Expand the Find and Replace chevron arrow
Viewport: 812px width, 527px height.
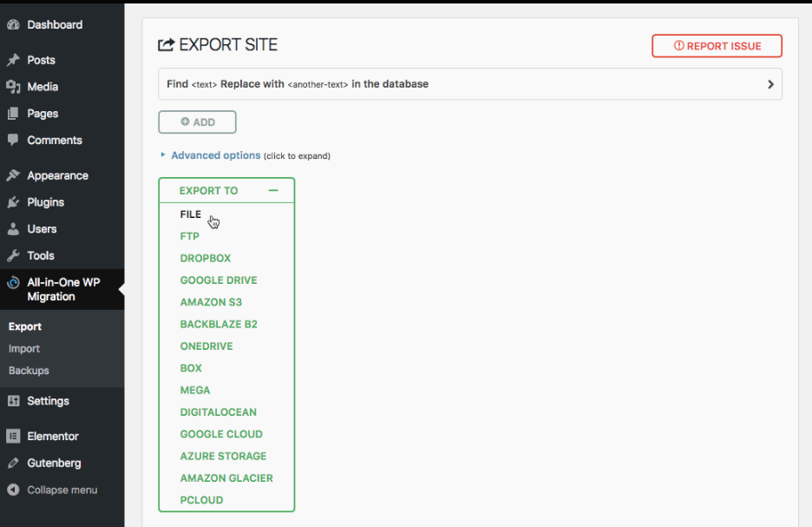tap(770, 84)
